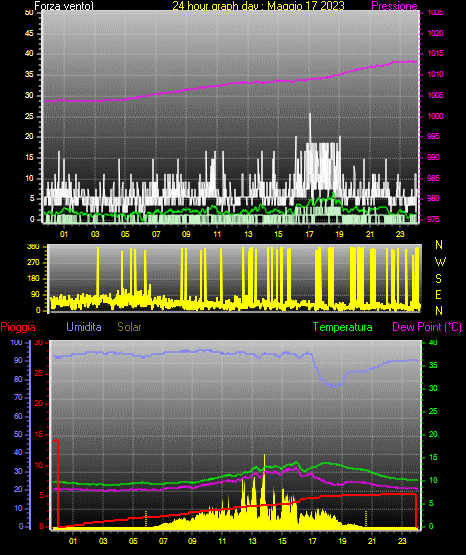
Task: Click hour 13 on bottom graph axis
Action: tap(252, 541)
